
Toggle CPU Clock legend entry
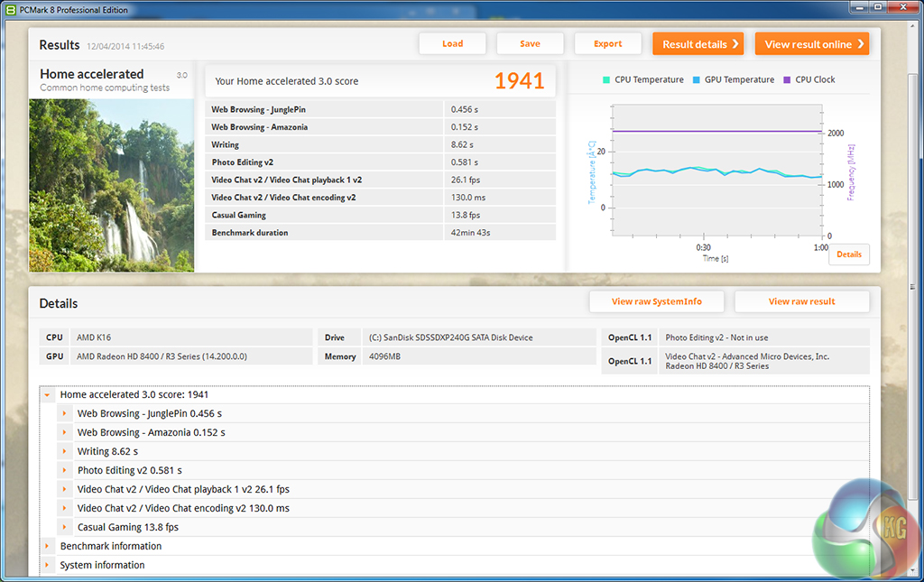[x=809, y=80]
